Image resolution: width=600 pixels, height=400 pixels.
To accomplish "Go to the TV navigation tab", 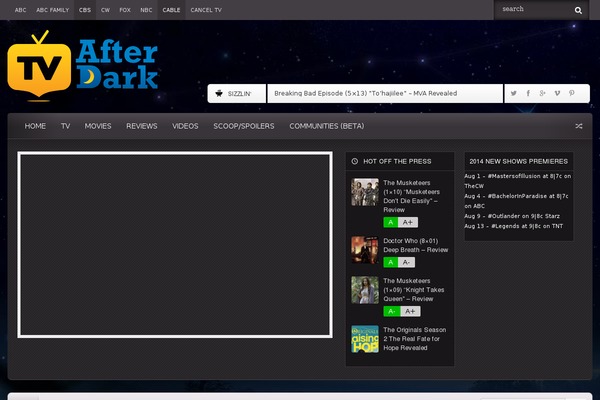I will (x=65, y=126).
